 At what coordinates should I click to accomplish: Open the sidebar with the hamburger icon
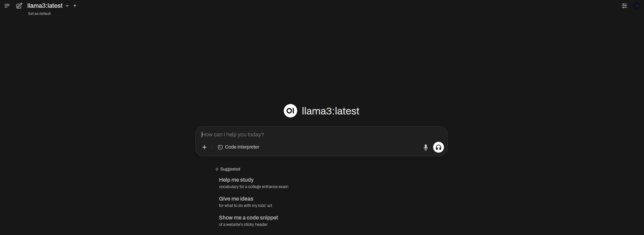click(7, 6)
